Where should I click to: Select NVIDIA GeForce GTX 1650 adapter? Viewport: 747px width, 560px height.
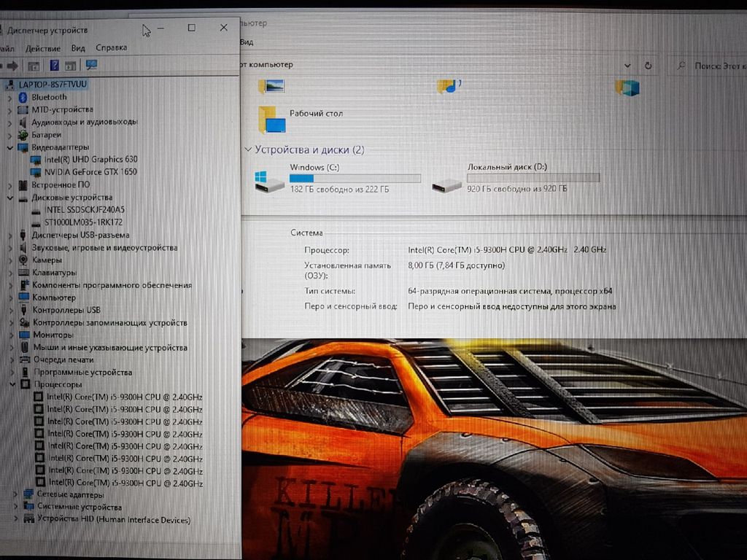(x=90, y=172)
